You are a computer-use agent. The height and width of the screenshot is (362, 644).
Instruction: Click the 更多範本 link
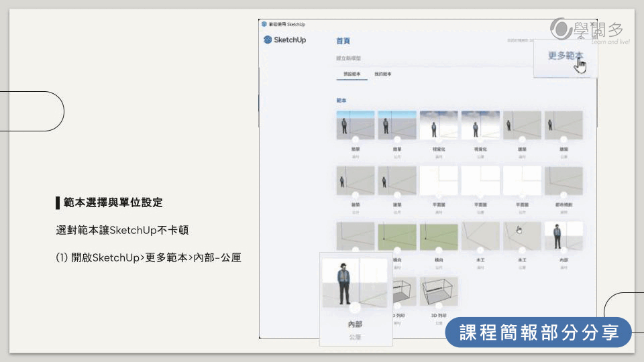click(x=565, y=56)
